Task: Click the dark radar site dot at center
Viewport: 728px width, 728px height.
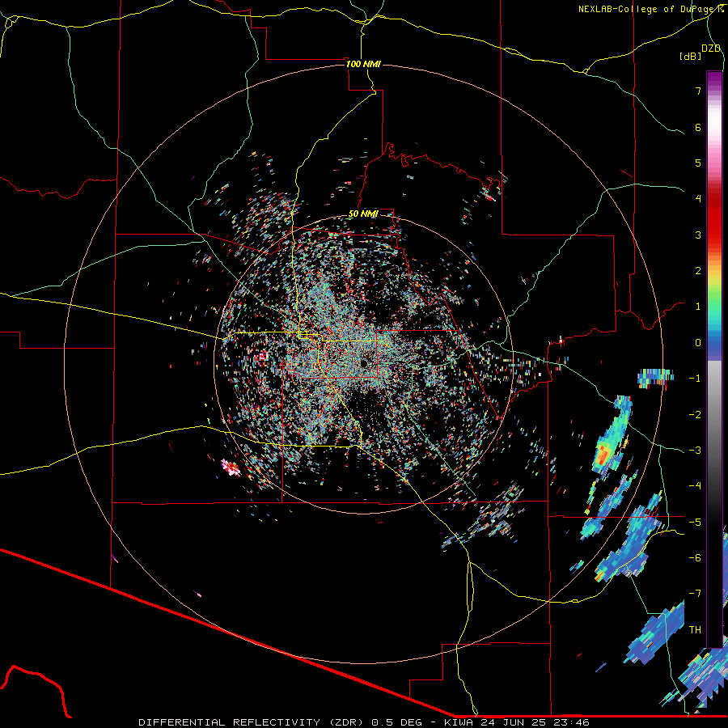Action: pos(363,363)
